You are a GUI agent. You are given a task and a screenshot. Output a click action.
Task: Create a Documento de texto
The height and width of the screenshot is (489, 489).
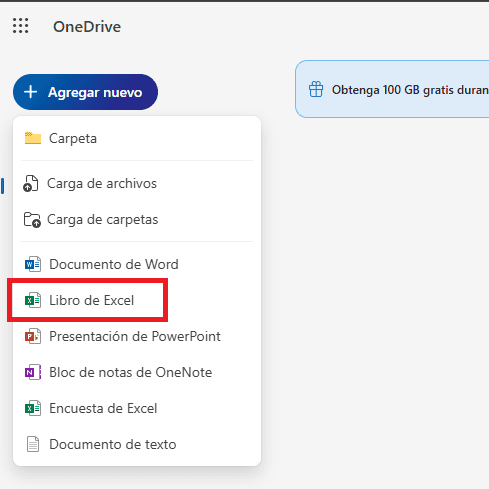(x=137, y=444)
